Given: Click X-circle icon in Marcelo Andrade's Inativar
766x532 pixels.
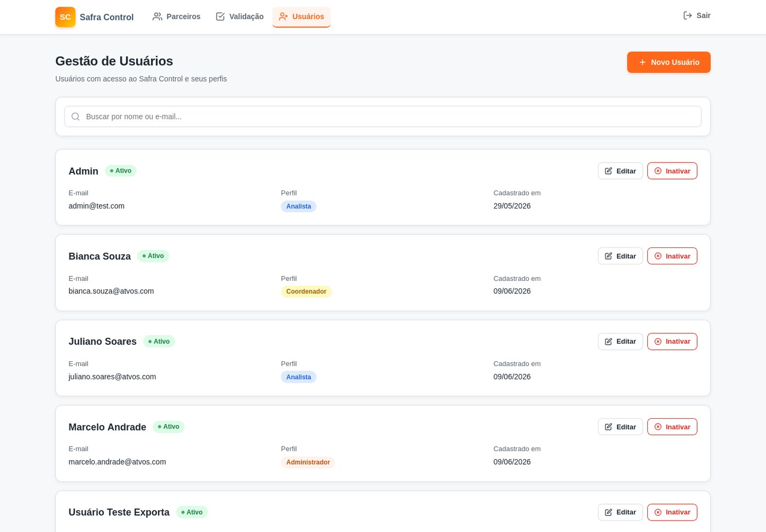Looking at the screenshot, I should click(658, 427).
